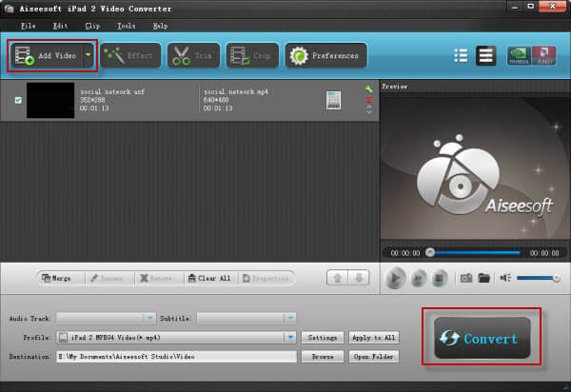The width and height of the screenshot is (571, 392).
Task: Expand the Add Video dropdown arrow
Action: coord(89,55)
